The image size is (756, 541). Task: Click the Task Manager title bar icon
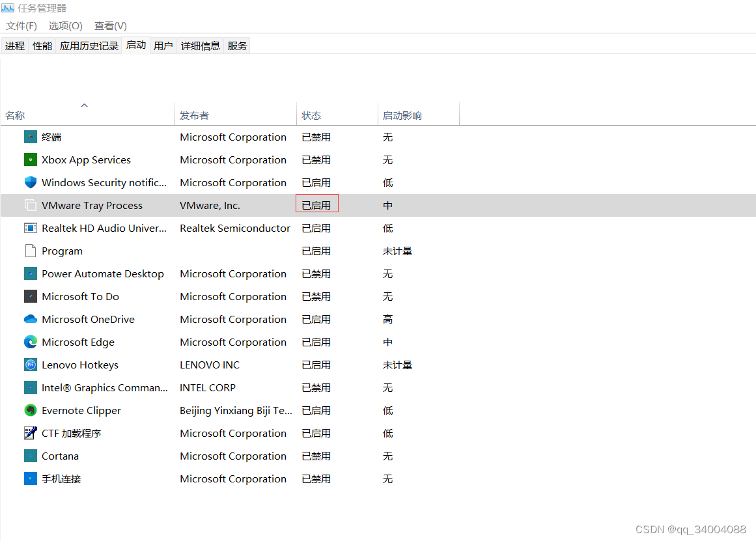[x=8, y=8]
